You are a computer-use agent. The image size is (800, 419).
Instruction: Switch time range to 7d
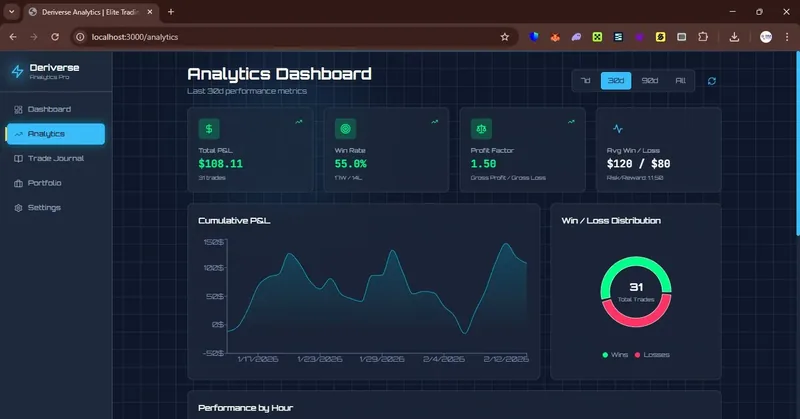pyautogui.click(x=586, y=81)
